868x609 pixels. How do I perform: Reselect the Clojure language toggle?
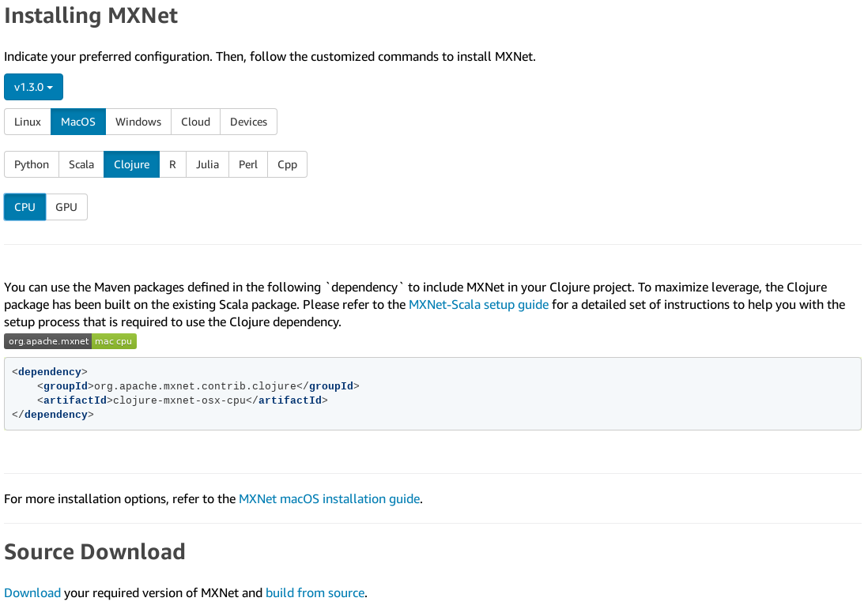pos(131,164)
